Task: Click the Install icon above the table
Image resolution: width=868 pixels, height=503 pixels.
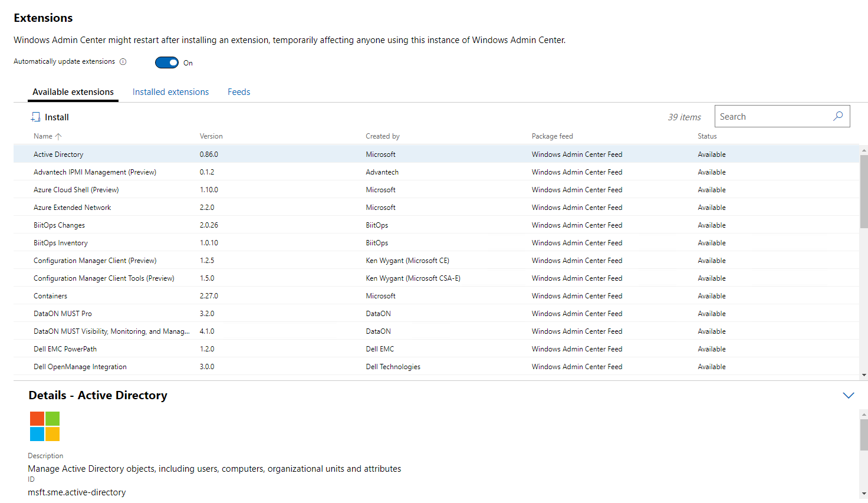Action: click(x=36, y=116)
